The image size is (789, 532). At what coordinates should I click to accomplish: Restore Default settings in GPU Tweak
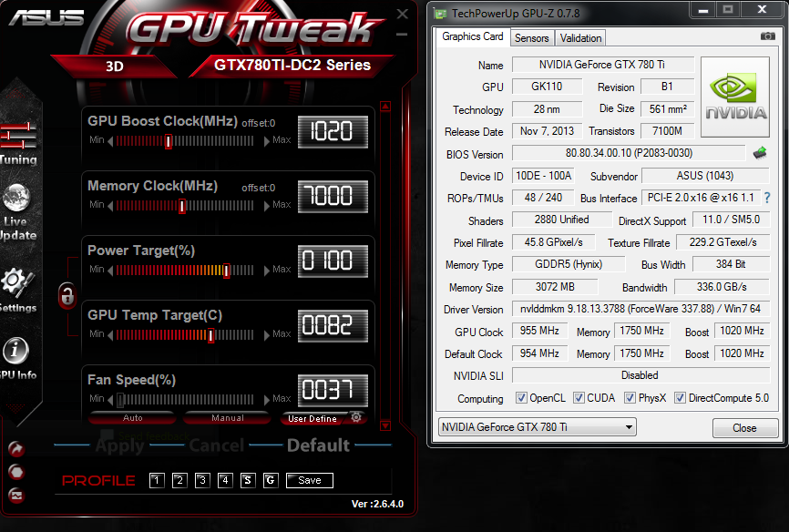[x=318, y=445]
